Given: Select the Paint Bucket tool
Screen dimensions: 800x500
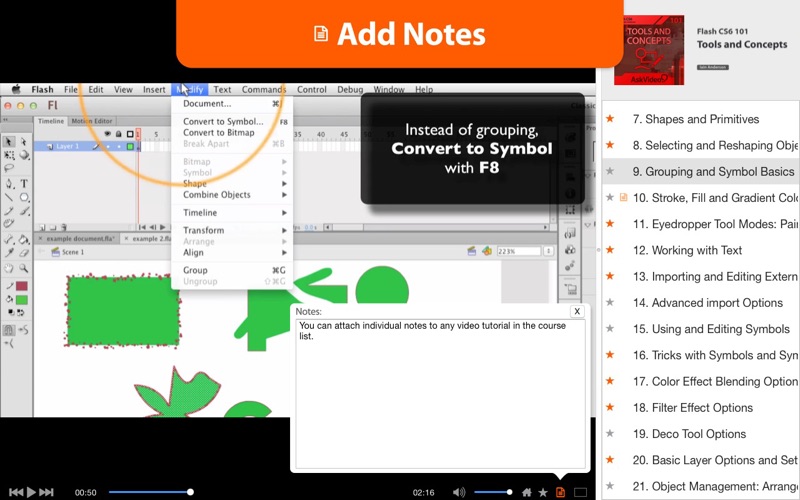Looking at the screenshot, I should tap(23, 239).
